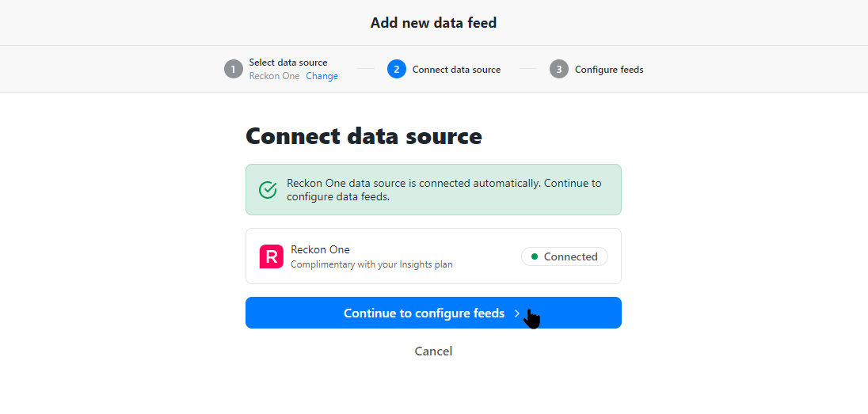Select the Connect data source step label
This screenshot has width=868, height=414.
457,70
